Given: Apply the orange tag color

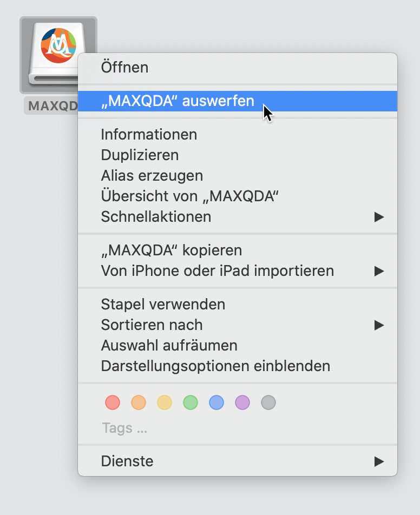Looking at the screenshot, I should 139,402.
